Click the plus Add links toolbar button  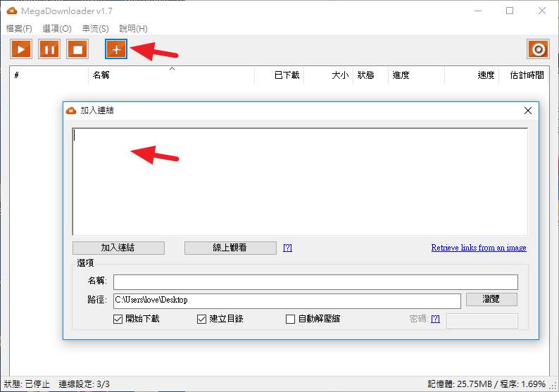(x=116, y=49)
